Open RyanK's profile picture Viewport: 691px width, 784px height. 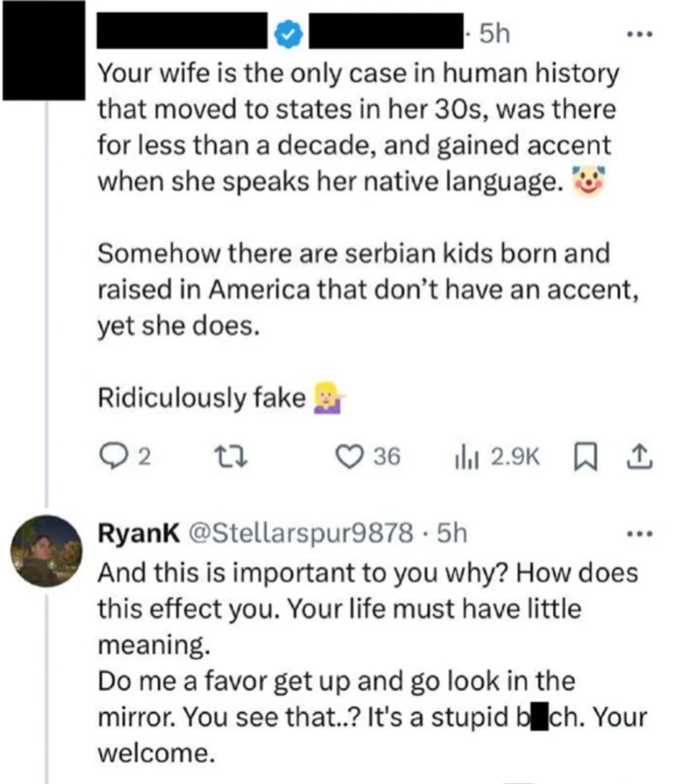coord(47,550)
